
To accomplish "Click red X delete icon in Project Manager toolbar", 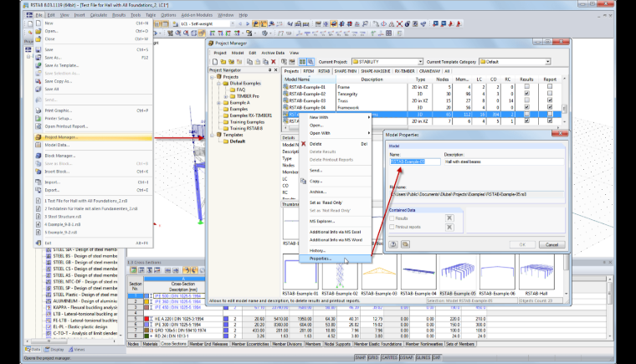I will pyautogui.click(x=274, y=62).
